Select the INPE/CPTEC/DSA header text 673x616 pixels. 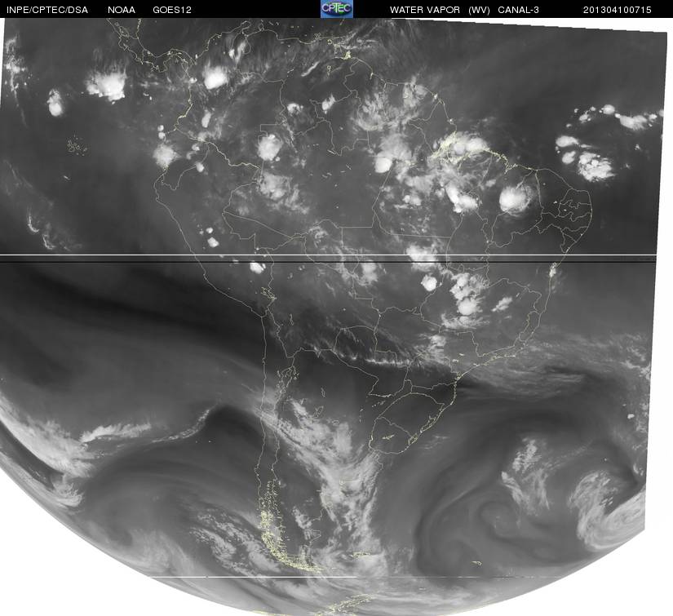[x=47, y=10]
